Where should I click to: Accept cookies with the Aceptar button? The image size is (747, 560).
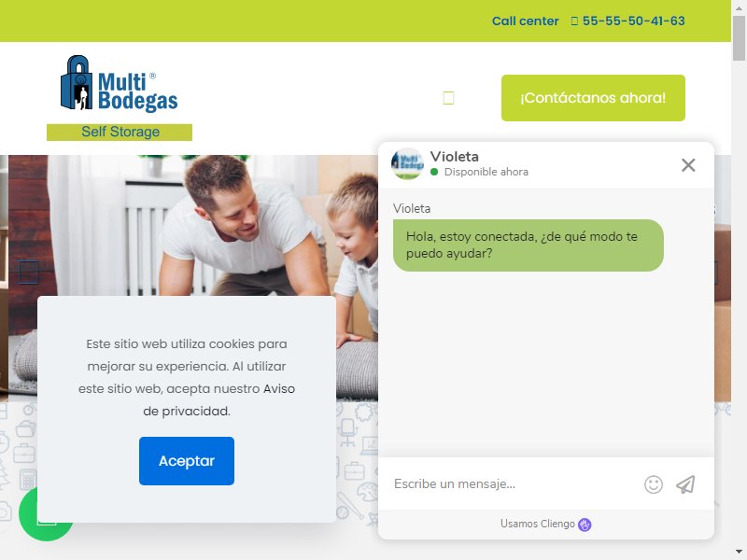[187, 461]
